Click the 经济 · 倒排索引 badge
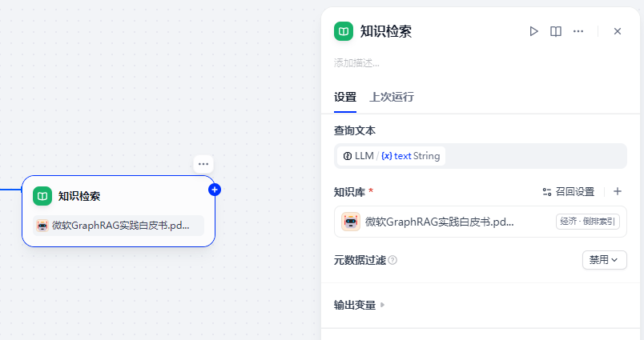Viewport: 644px width, 340px height. click(588, 222)
